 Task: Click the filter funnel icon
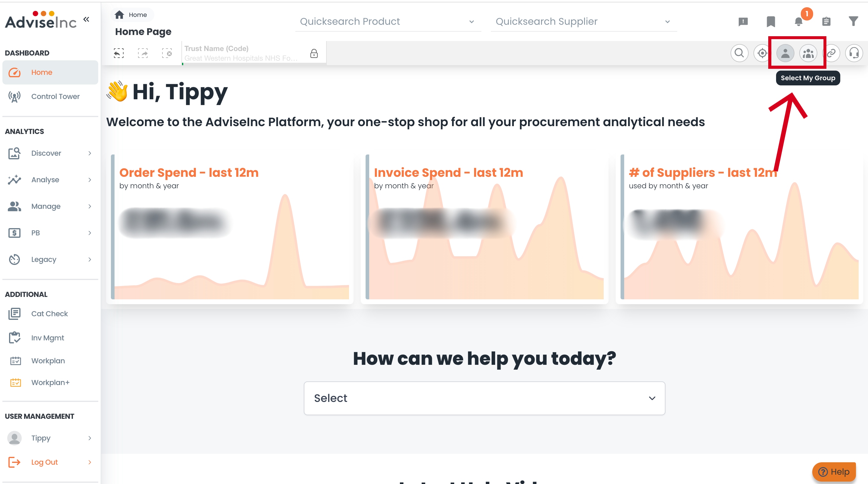853,21
